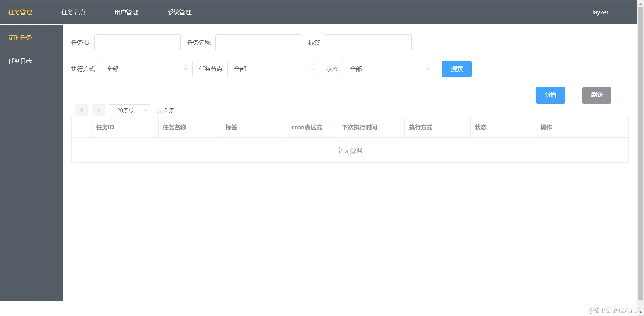
Task: Click the gray 刷新 button
Action: (x=597, y=95)
